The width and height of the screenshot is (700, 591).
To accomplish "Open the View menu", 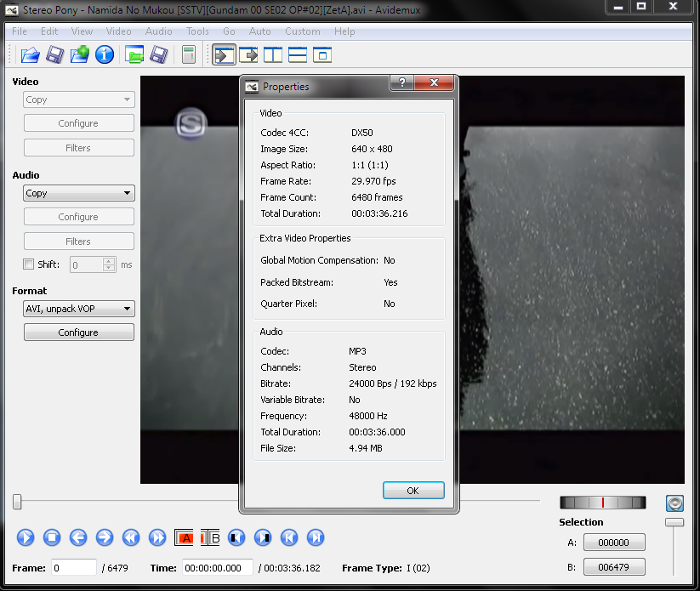I will (x=83, y=31).
